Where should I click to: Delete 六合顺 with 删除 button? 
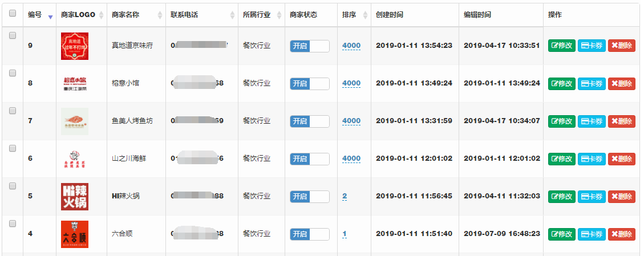[621, 234]
